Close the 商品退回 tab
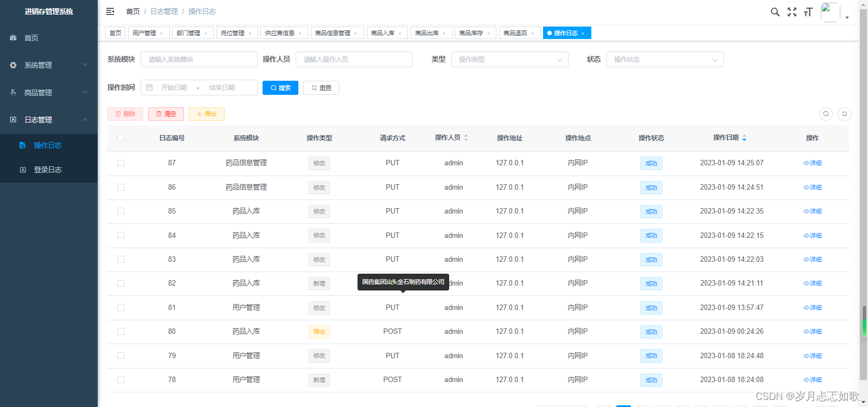Image resolution: width=868 pixels, height=407 pixels. point(532,34)
